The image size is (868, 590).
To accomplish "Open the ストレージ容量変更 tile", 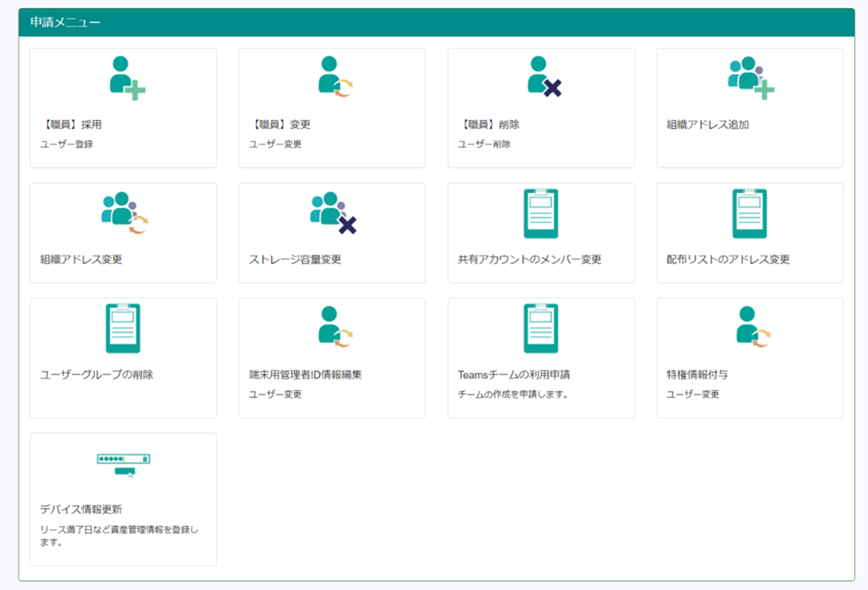I will coord(332,233).
